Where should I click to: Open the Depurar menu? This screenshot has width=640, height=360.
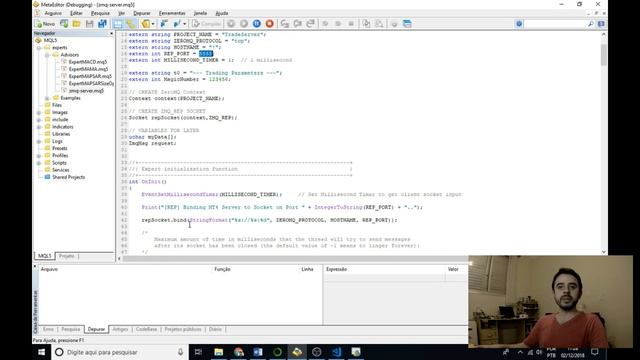(x=142, y=13)
